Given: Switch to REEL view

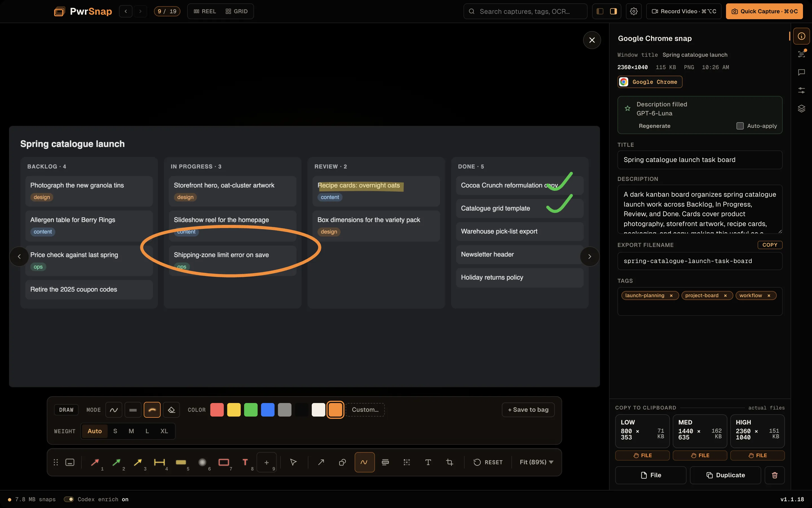Looking at the screenshot, I should 205,11.
